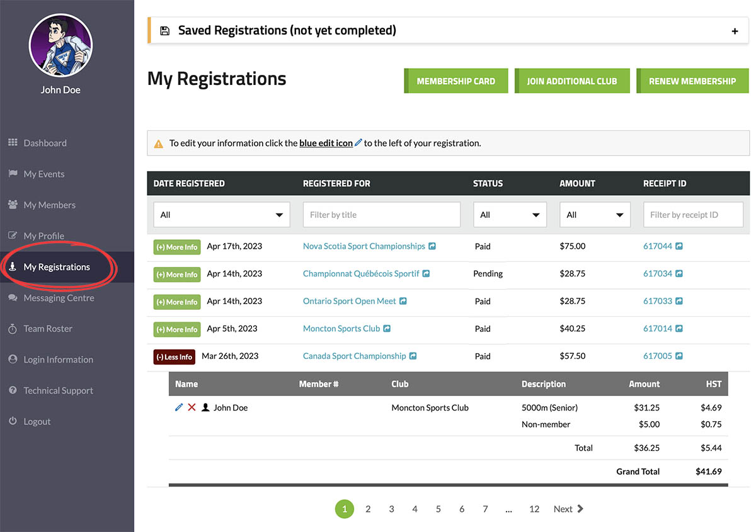Open Team Roster from the sidebar
The image size is (756, 532).
click(x=48, y=329)
